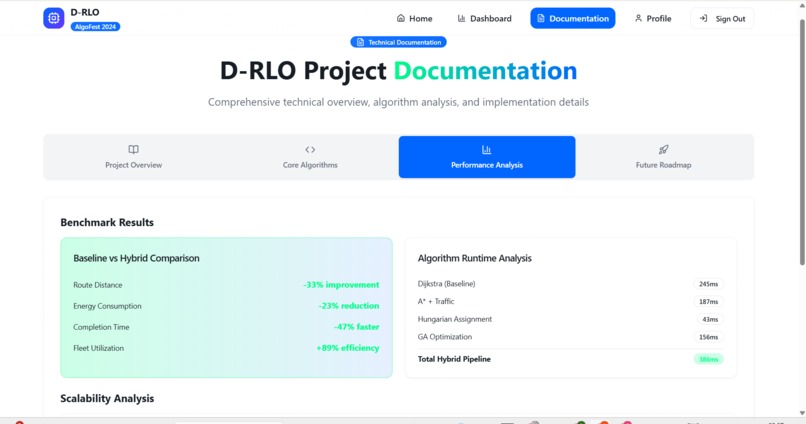The height and width of the screenshot is (424, 806).
Task: Click the Home house icon
Action: (400, 18)
